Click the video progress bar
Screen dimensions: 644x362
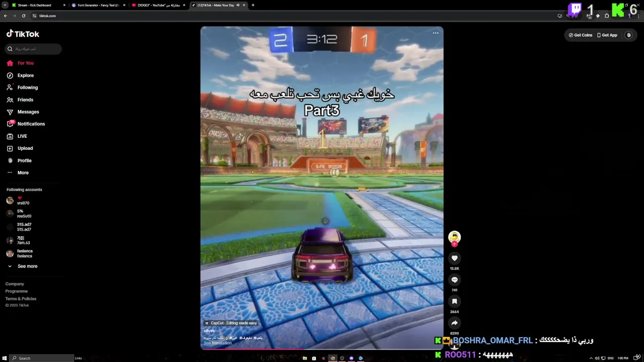[322, 348]
